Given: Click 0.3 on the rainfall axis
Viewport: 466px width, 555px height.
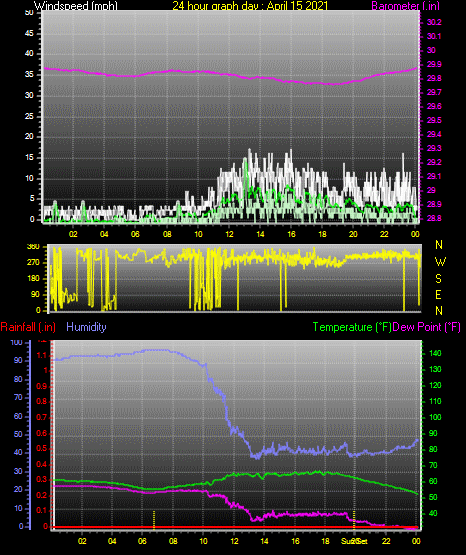Looking at the screenshot, I should point(42,480).
